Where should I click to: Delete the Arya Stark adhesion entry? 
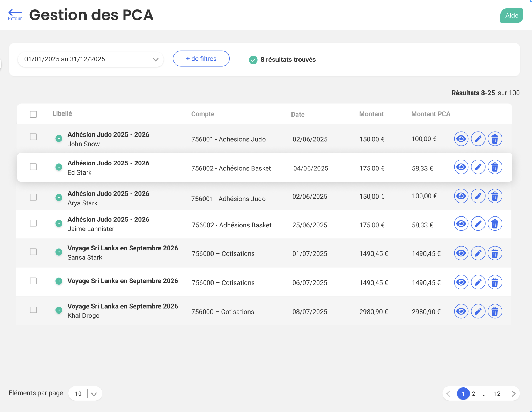pos(495,196)
